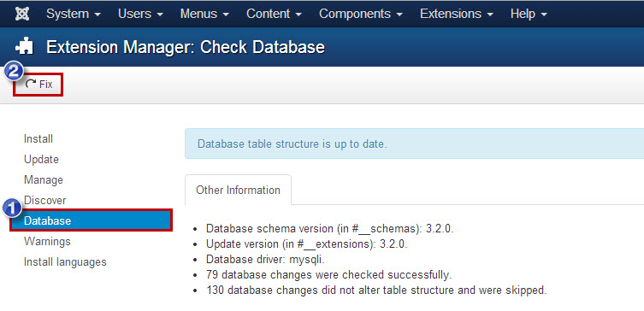
Task: Go to Install languages page
Action: pyautogui.click(x=65, y=261)
